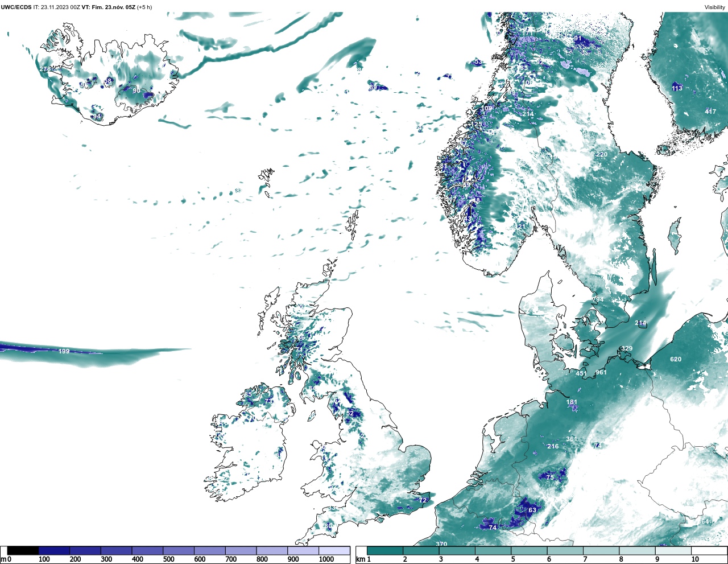Click the 'km' unit label of right colorbar

(x=361, y=559)
